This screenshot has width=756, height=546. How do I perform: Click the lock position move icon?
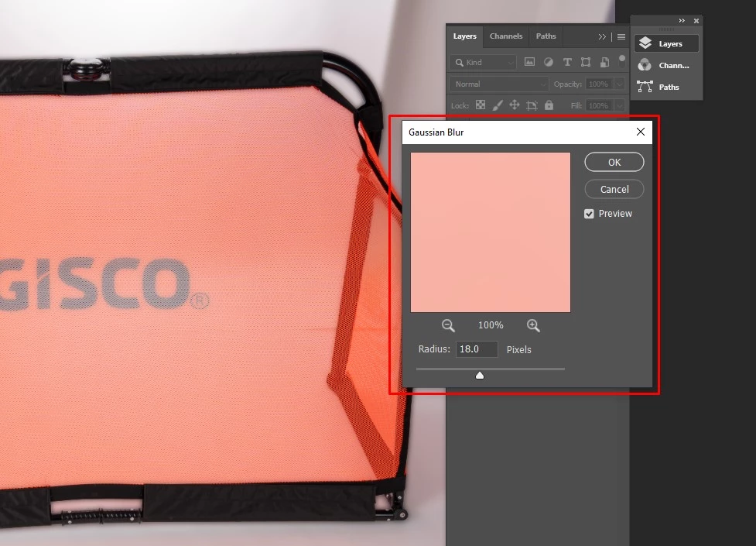coord(515,105)
